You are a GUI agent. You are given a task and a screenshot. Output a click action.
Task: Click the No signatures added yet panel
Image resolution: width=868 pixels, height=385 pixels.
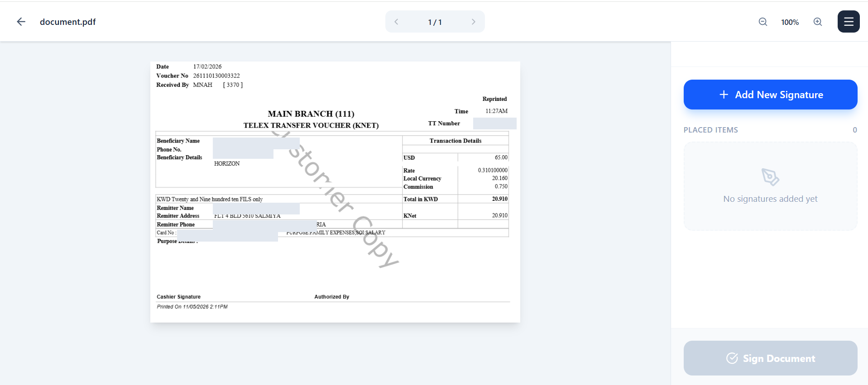[x=770, y=186]
